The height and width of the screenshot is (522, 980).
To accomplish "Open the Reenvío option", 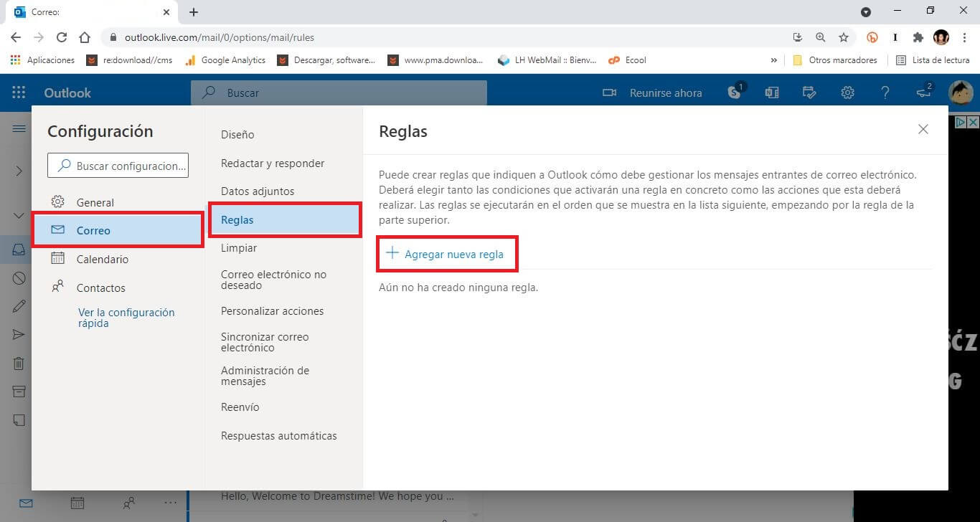I will (240, 407).
